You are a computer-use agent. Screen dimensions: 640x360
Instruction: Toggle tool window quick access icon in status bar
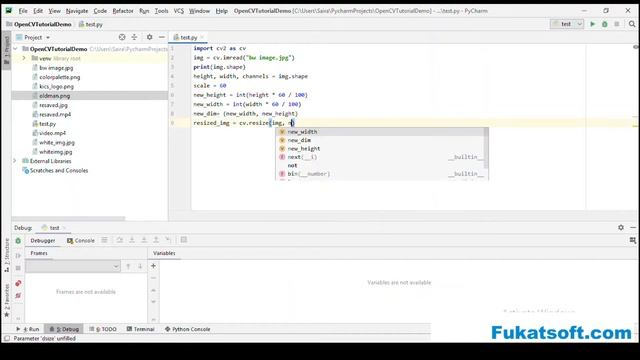coord(7,338)
